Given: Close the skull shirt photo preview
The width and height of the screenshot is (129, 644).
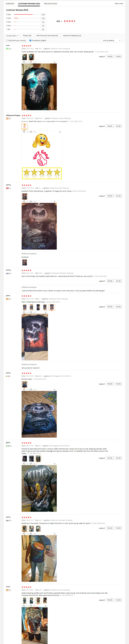Looking at the screenshot, I should pos(55,62).
